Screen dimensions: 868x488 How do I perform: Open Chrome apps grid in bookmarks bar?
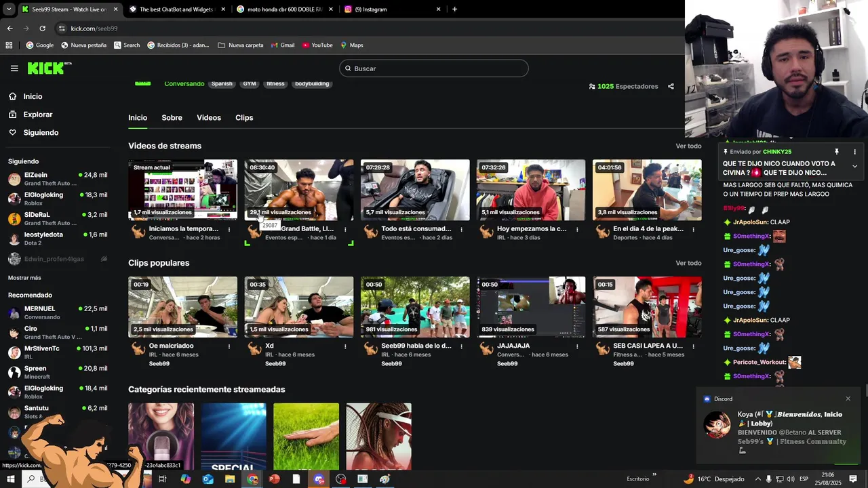pyautogui.click(x=9, y=45)
